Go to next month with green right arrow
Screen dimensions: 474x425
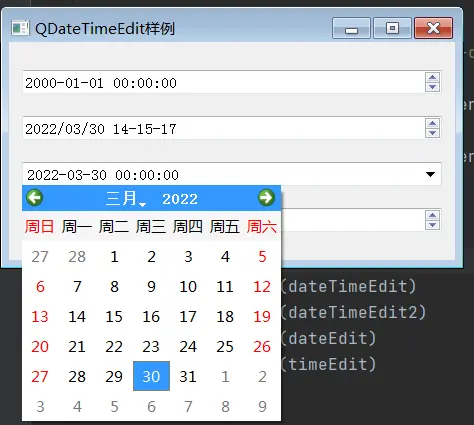266,198
